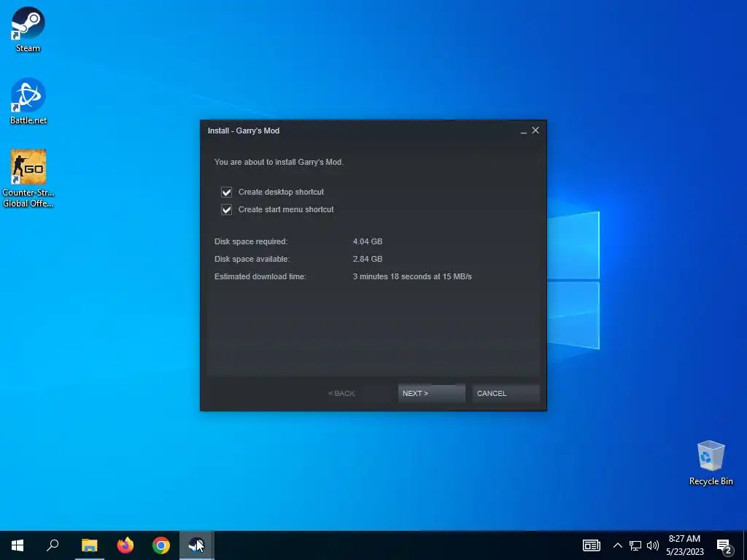Click the 'Disk space required:' label
The width and height of the screenshot is (747, 560).
pyautogui.click(x=251, y=241)
